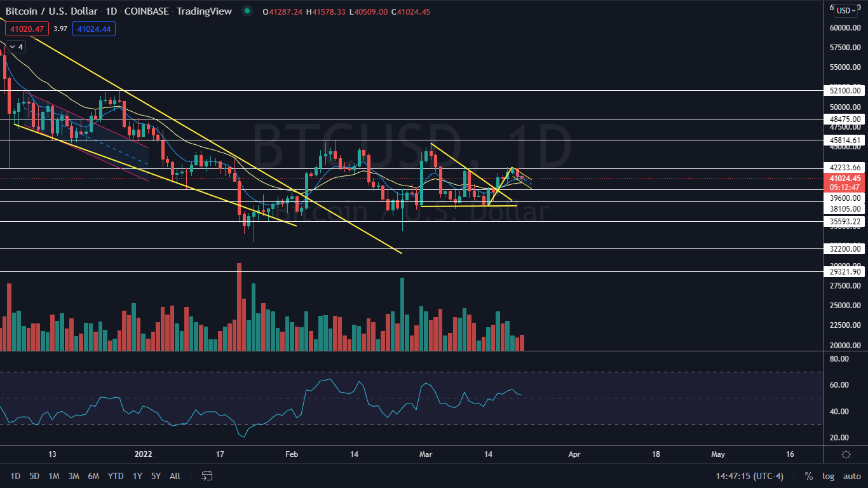Select the 1Y time range
The width and height of the screenshot is (868, 488).
pos(137,476)
